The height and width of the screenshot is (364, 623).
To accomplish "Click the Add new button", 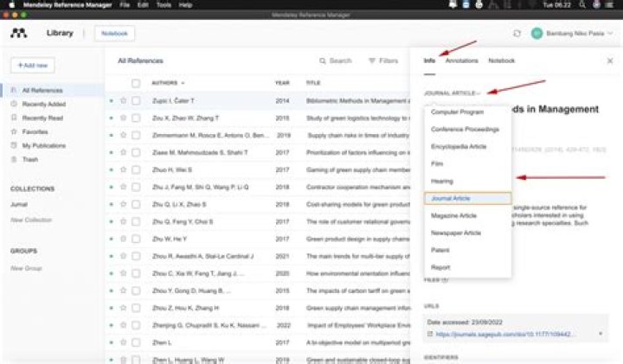I will 33,65.
